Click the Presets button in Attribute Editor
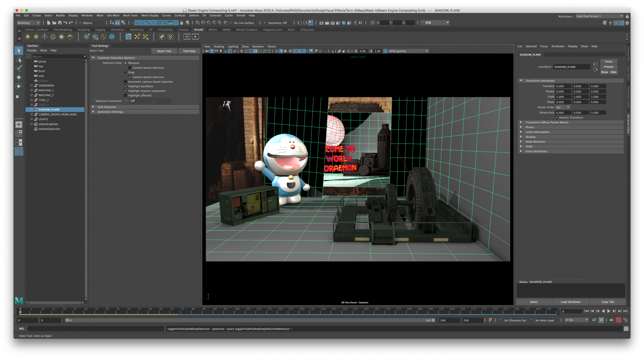 click(x=609, y=67)
